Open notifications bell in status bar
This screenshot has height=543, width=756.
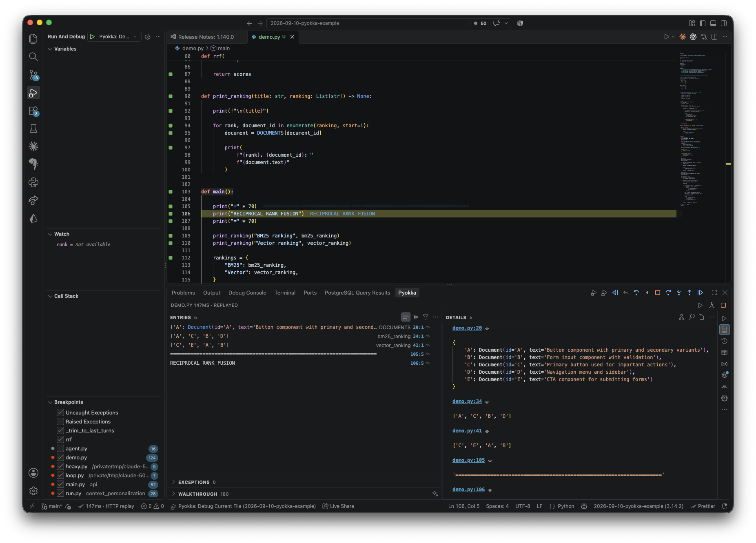(x=725, y=506)
